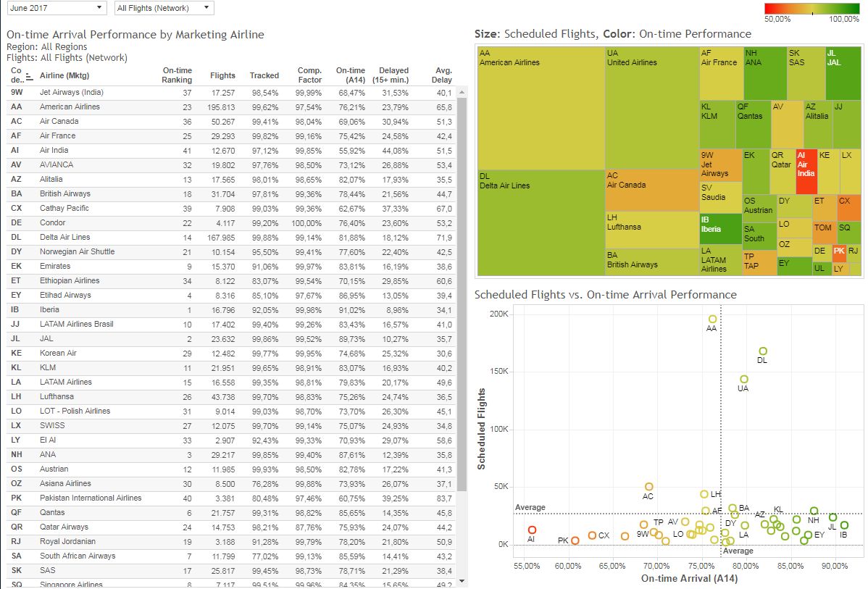Select the United Airlines treemap tile
Viewport: 868px width, 589px height.
[652, 108]
